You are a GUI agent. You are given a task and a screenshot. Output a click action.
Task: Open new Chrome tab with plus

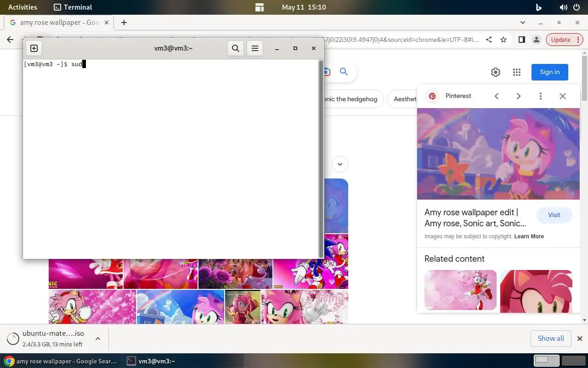(124, 23)
